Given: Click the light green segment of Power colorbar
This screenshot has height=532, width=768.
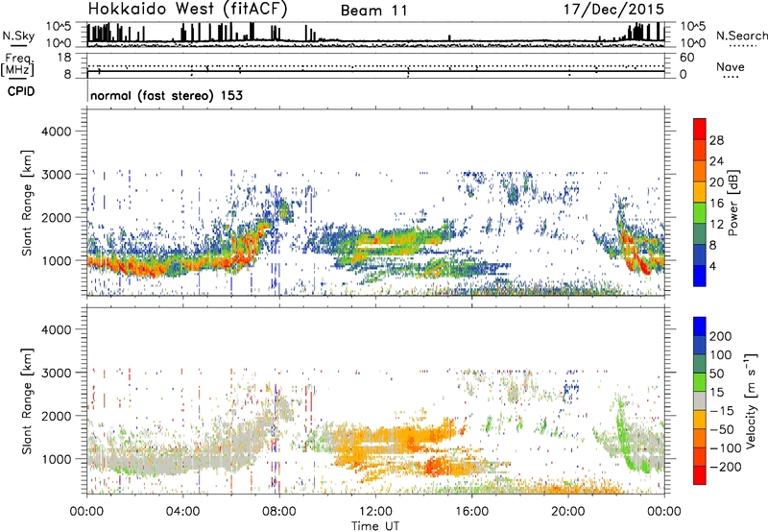Looking at the screenshot, I should [700, 213].
